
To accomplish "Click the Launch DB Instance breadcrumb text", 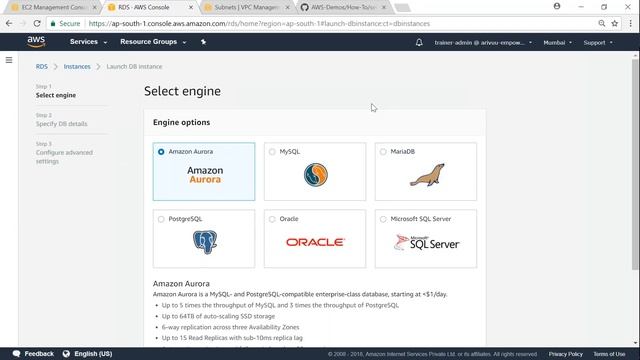I will pos(134,67).
